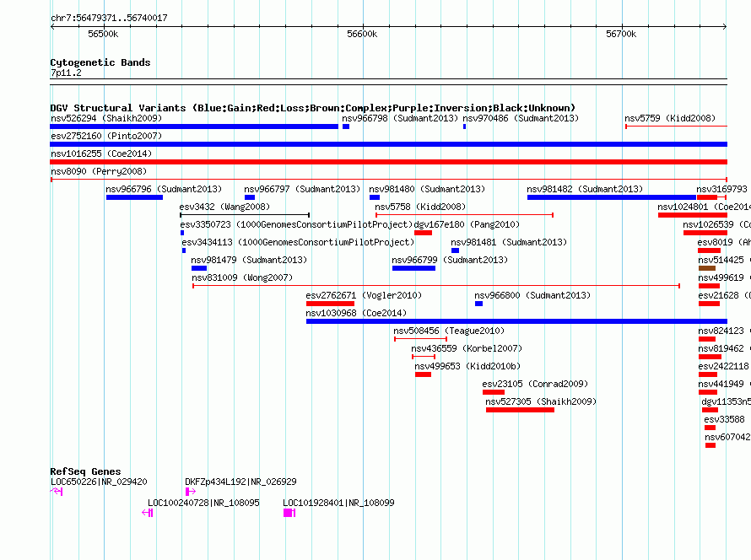Click the LOC100240728|NR_108095 gene label
The image size is (751, 560).
click(203, 503)
